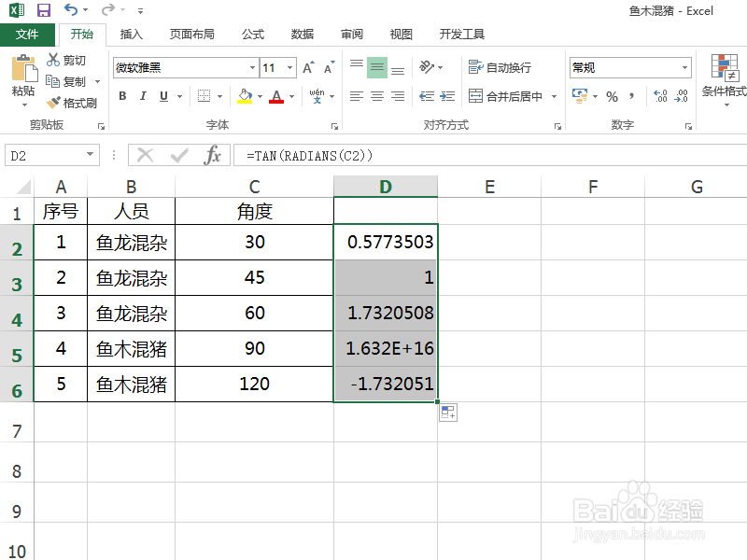Toggle middle vertical alignment
This screenshot has height=560, width=747.
(377, 67)
